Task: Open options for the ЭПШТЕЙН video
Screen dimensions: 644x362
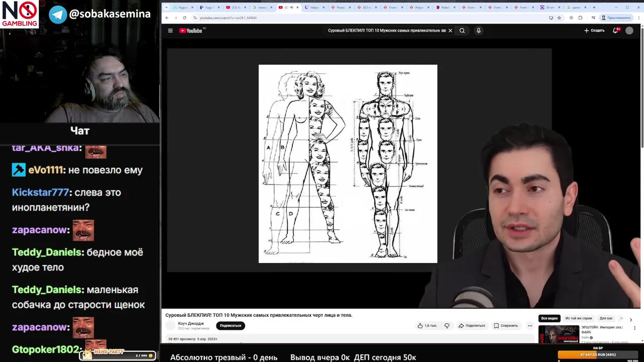Action: click(x=635, y=328)
